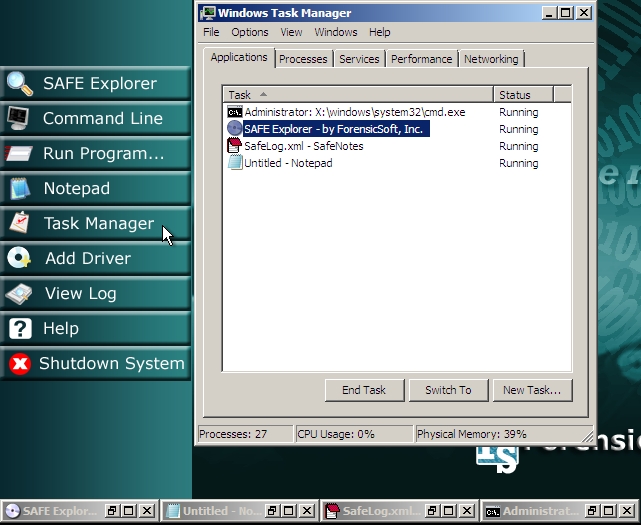Select the Applications tab
641x525 pixels.
(x=239, y=58)
